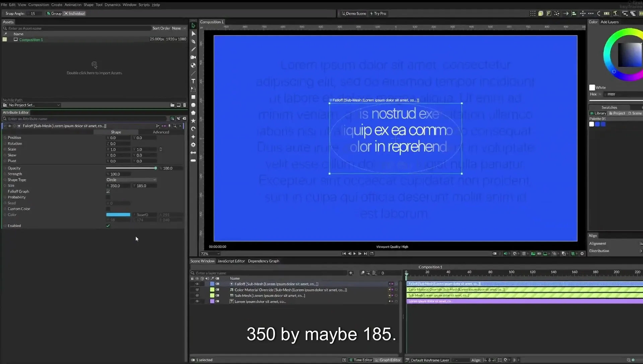This screenshot has width=643, height=364.
Task: Open viewport settings gear icon
Action: pos(582,254)
